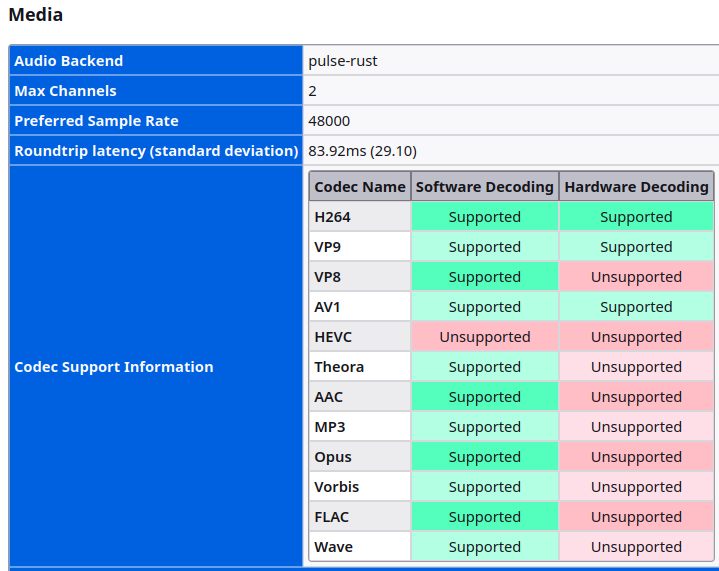719x571 pixels.
Task: Select the H264 codec name cell
Action: pyautogui.click(x=333, y=217)
